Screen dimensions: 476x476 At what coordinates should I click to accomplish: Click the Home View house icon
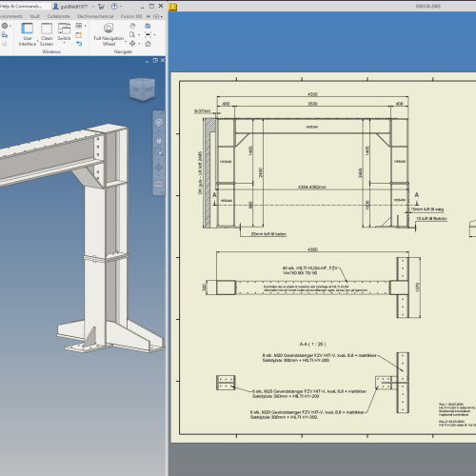tap(148, 44)
